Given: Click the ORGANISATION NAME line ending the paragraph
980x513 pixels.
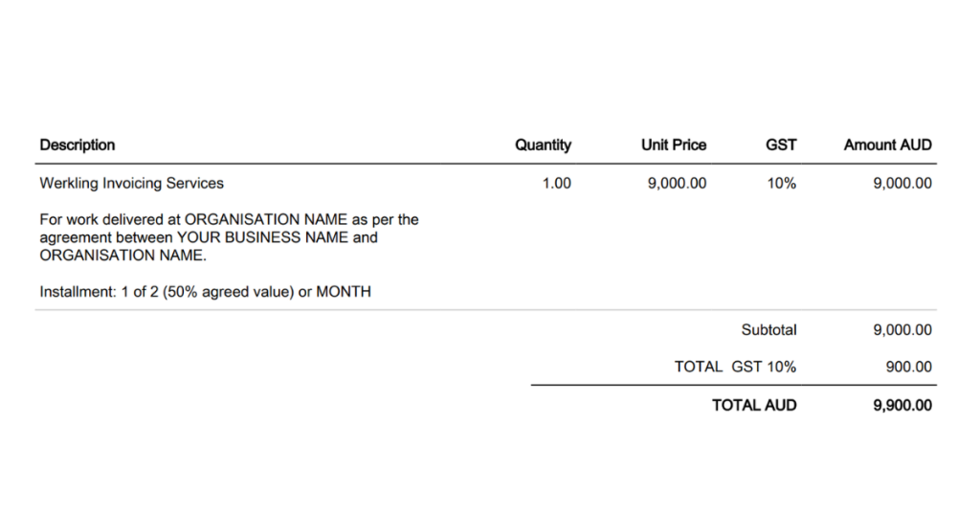Looking at the screenshot, I should [x=123, y=256].
